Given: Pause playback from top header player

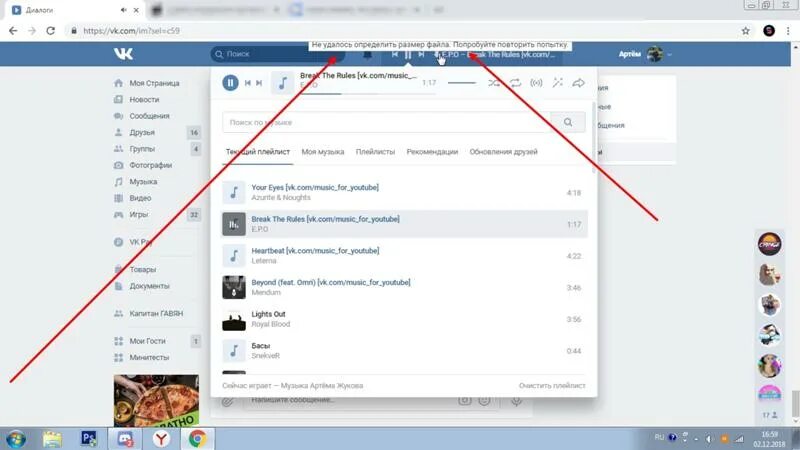Looking at the screenshot, I should click(408, 54).
